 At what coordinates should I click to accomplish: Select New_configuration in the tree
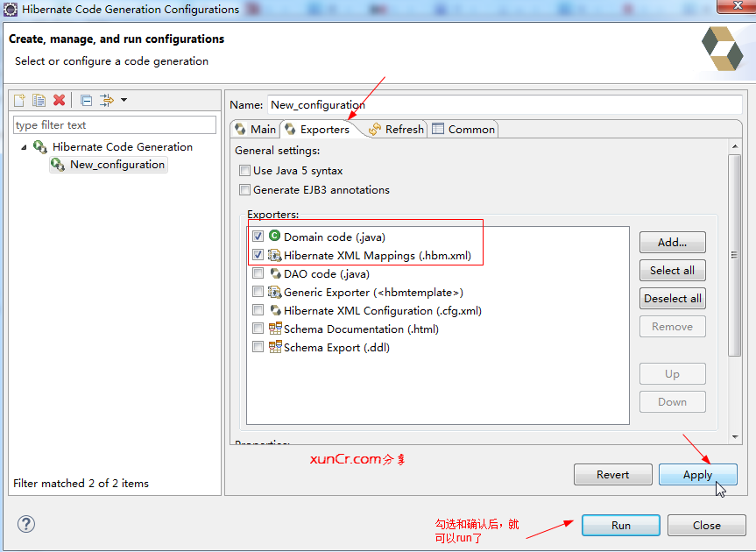(x=117, y=165)
